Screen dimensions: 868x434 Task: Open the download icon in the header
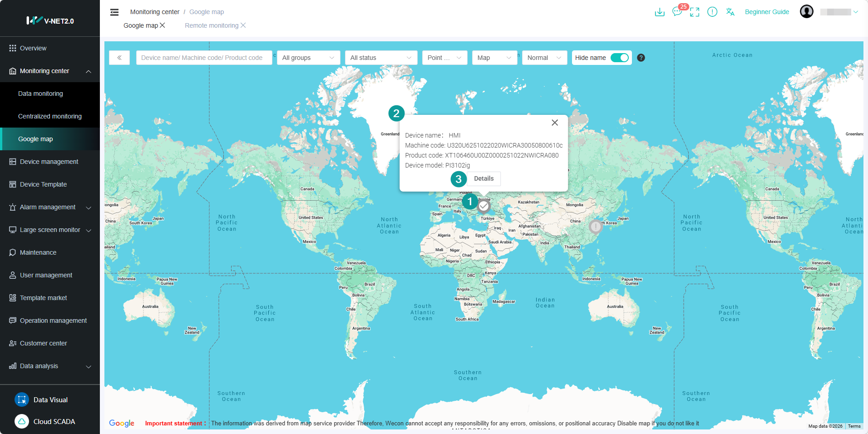point(660,12)
